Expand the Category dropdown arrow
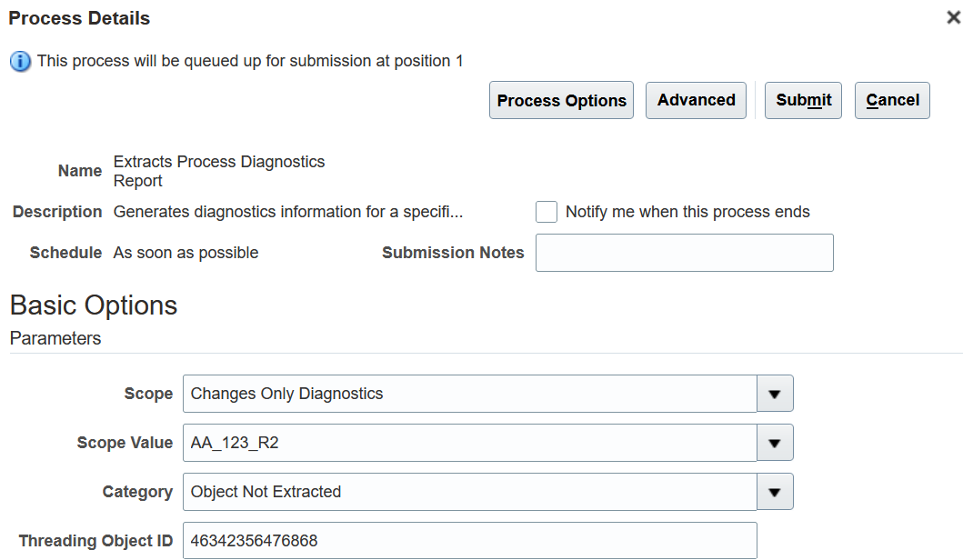963x560 pixels. [775, 492]
